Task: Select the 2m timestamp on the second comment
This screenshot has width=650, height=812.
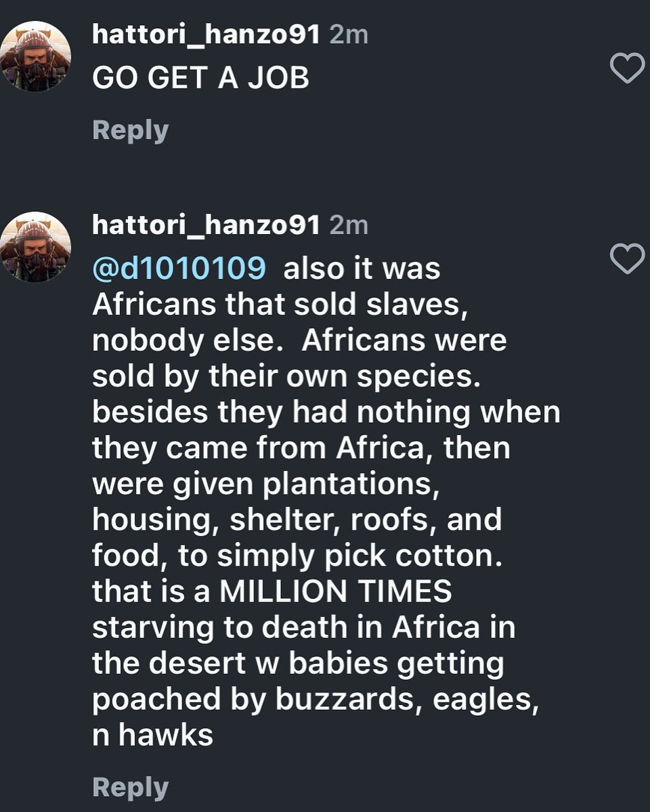Action: click(349, 226)
